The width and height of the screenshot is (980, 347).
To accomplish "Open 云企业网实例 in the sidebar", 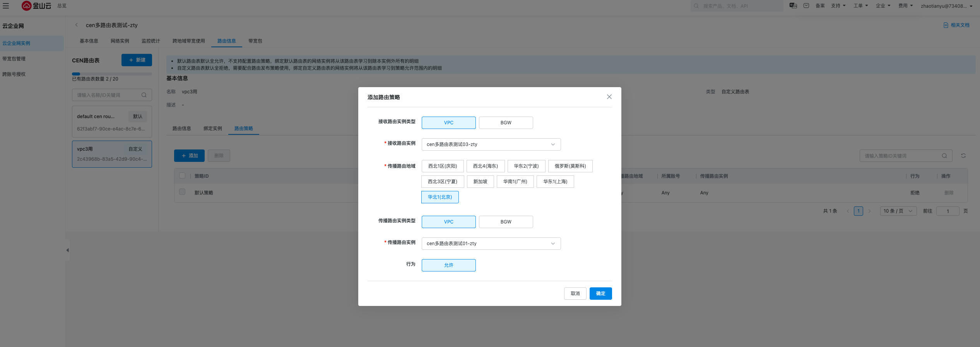I will (x=32, y=43).
